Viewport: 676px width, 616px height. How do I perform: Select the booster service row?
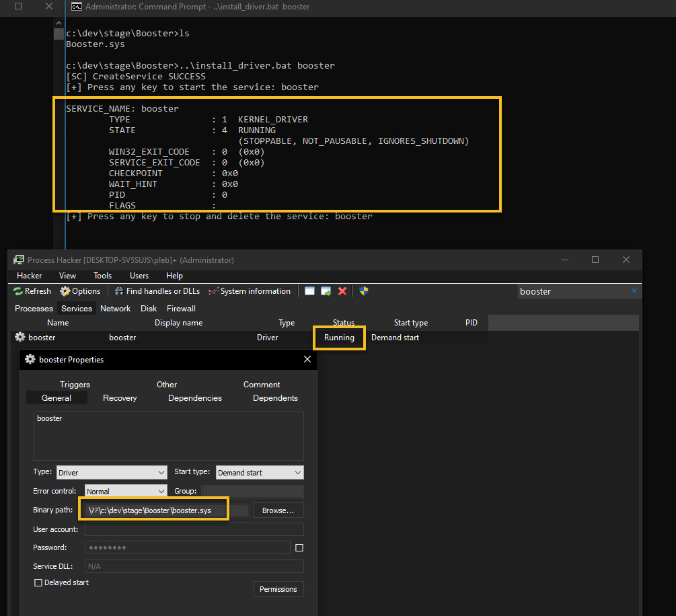coord(250,338)
